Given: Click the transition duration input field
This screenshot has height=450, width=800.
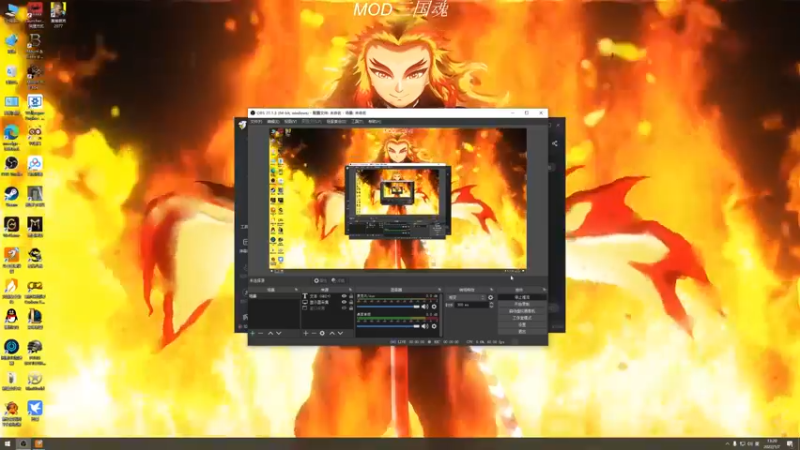Looking at the screenshot, I should coord(472,305).
